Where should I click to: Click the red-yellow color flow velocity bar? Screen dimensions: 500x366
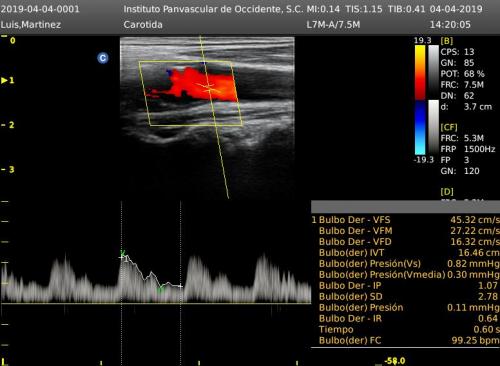pyautogui.click(x=420, y=72)
